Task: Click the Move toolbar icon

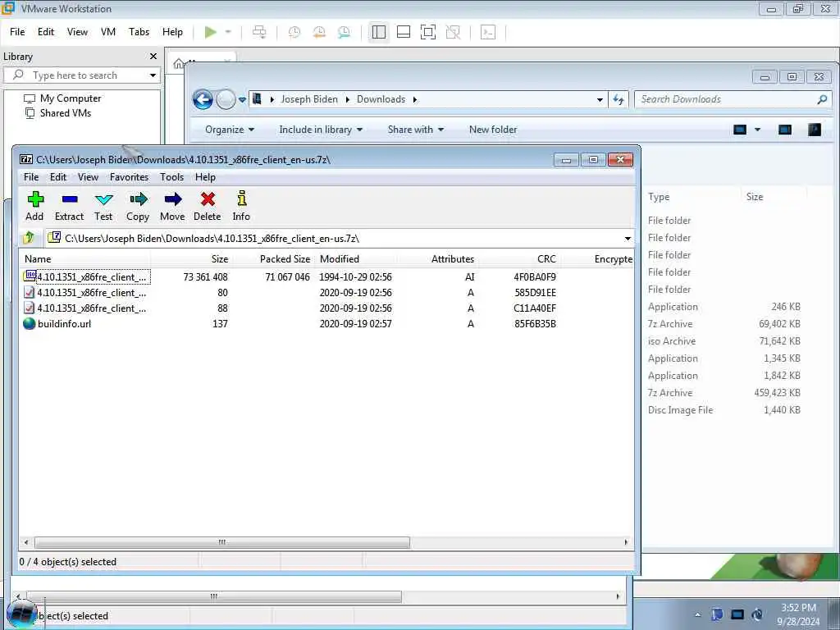Action: tap(172, 206)
